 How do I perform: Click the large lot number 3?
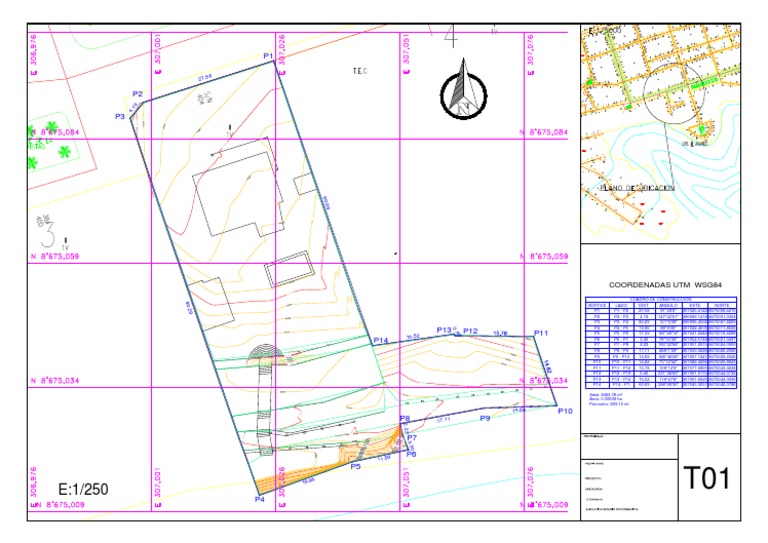pos(47,234)
